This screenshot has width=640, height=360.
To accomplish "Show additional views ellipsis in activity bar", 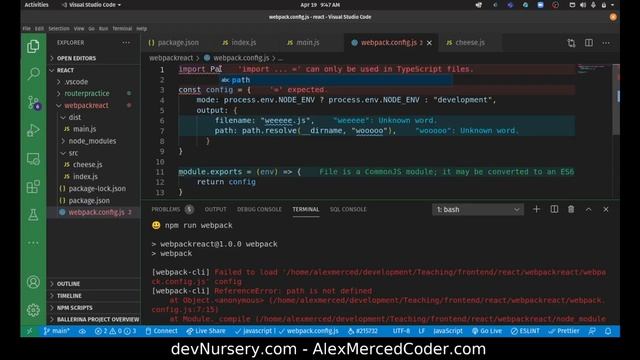I will (33, 242).
